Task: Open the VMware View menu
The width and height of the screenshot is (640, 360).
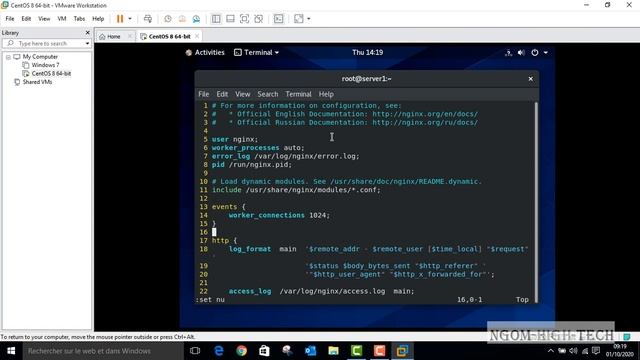Action: (x=44, y=19)
